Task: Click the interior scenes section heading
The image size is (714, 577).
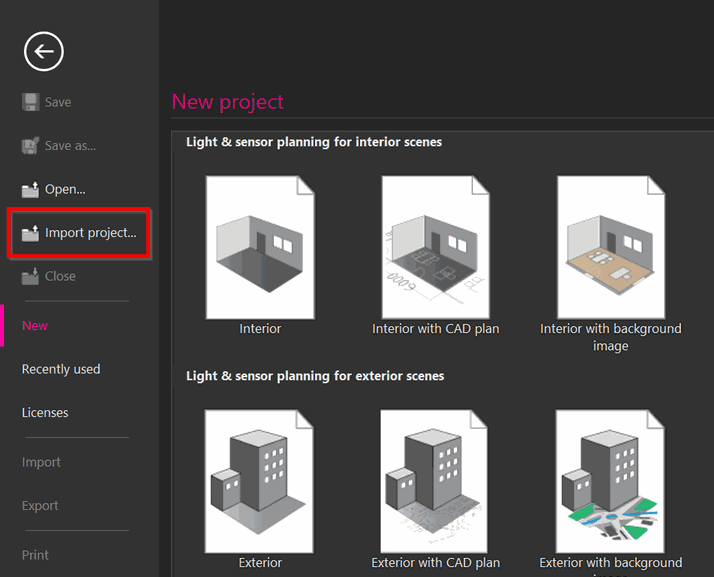Action: tap(314, 142)
